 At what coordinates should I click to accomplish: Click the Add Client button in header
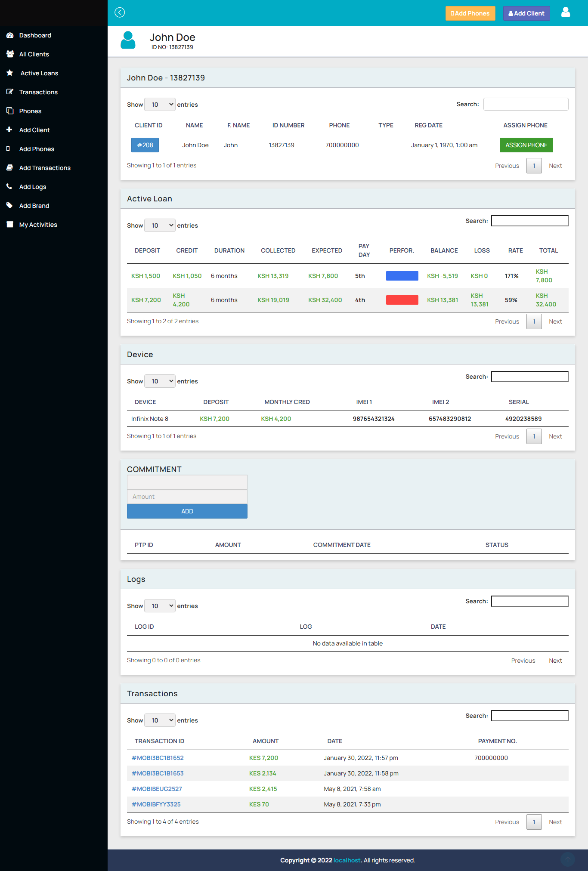tap(526, 13)
